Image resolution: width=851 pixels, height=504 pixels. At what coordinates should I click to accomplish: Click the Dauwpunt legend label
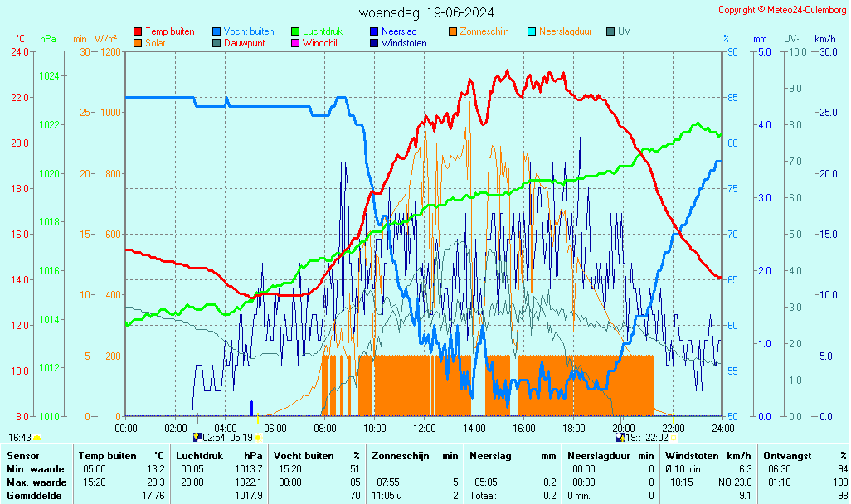[246, 43]
